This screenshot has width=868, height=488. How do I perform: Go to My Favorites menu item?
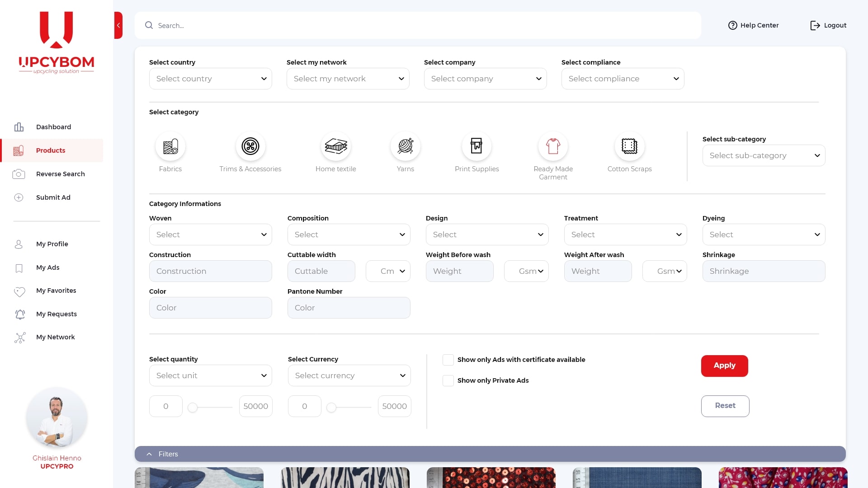coord(56,291)
